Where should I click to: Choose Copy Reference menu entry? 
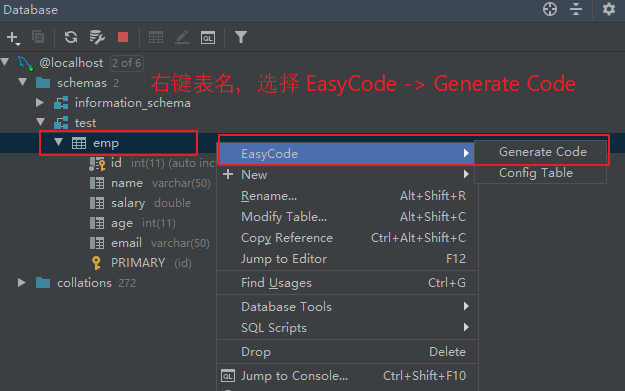[x=347, y=238]
